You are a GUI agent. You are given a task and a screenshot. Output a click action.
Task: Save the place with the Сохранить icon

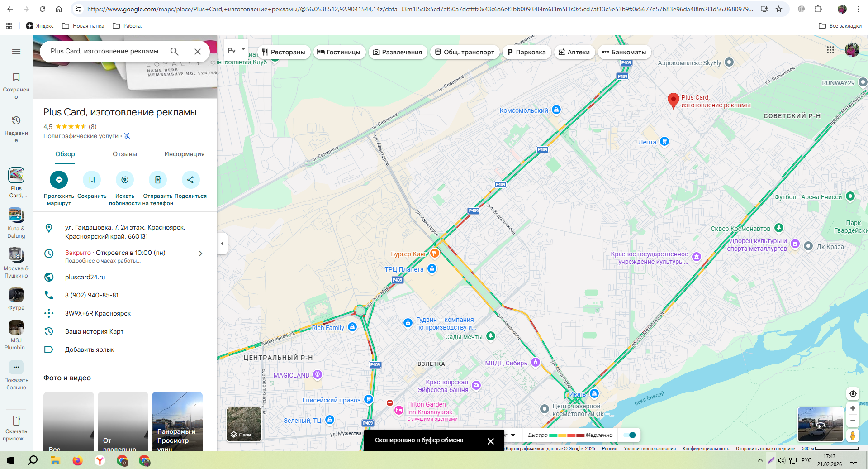92,180
